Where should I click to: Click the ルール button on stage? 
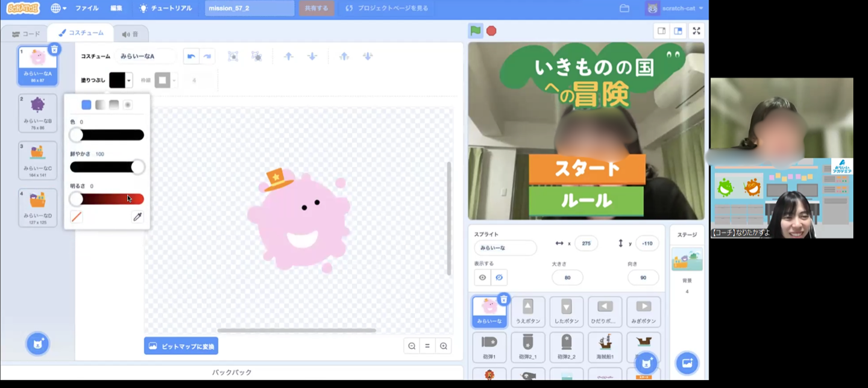[587, 201]
